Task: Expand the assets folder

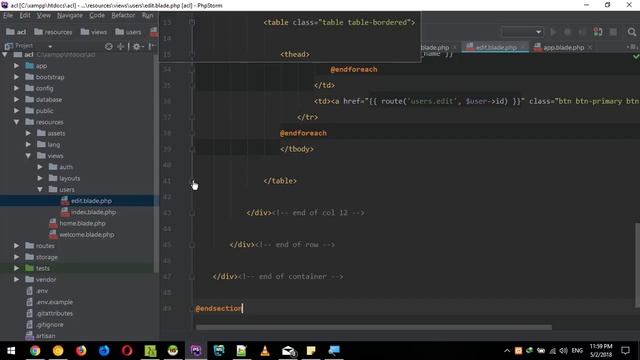Action: pos(28,133)
